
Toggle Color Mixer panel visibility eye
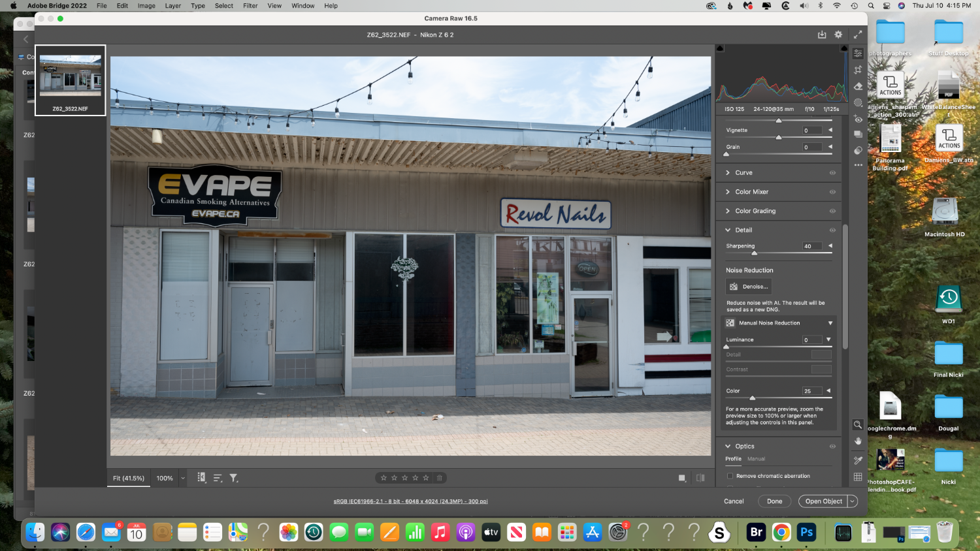click(x=832, y=192)
